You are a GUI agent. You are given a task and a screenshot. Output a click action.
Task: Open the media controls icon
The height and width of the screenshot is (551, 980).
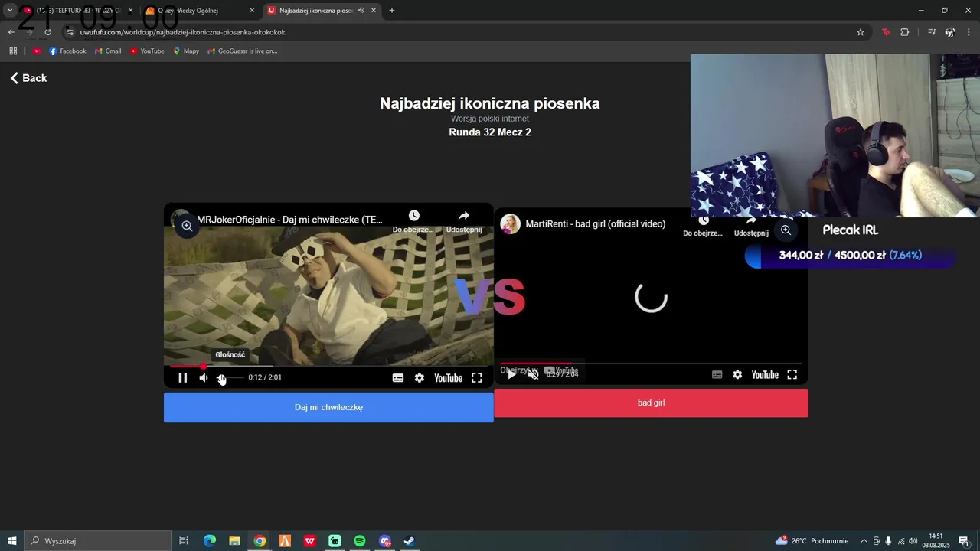[x=932, y=32]
